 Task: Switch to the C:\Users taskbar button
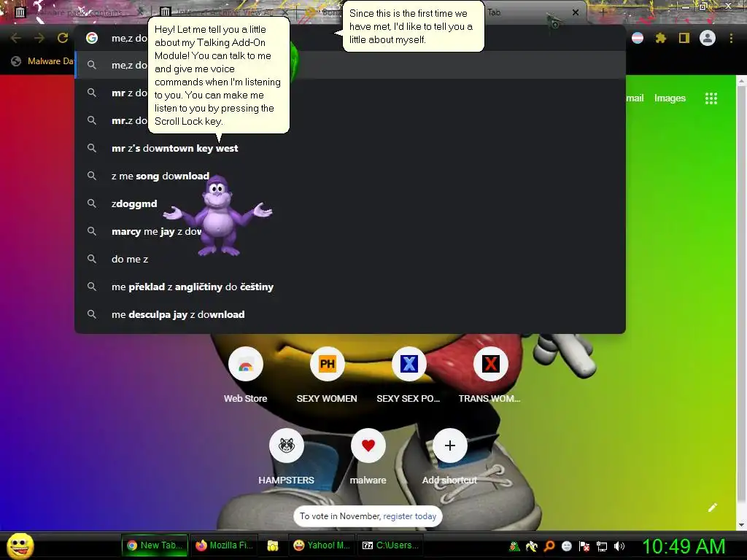pos(390,545)
